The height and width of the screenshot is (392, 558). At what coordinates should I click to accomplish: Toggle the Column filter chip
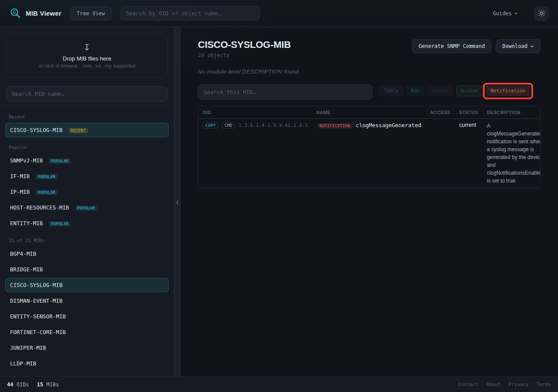tap(440, 91)
